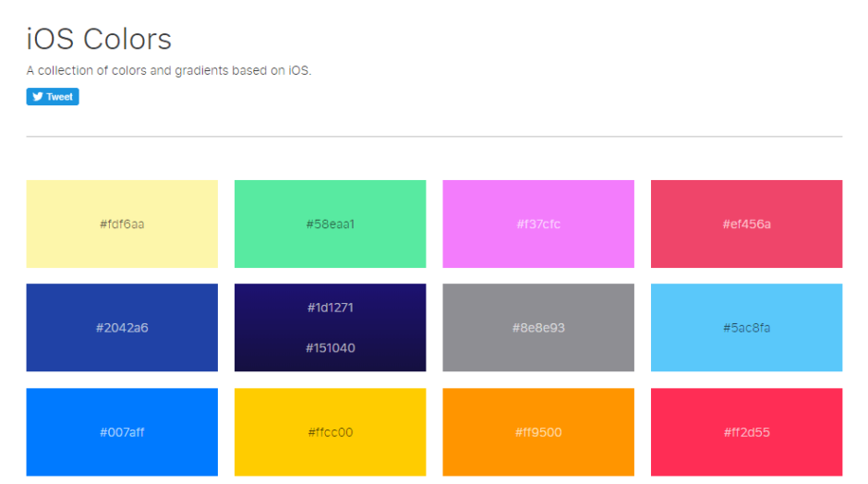Click the iOS Colors page heading
Image resolution: width=868 pixels, height=484 pixels.
coord(99,39)
